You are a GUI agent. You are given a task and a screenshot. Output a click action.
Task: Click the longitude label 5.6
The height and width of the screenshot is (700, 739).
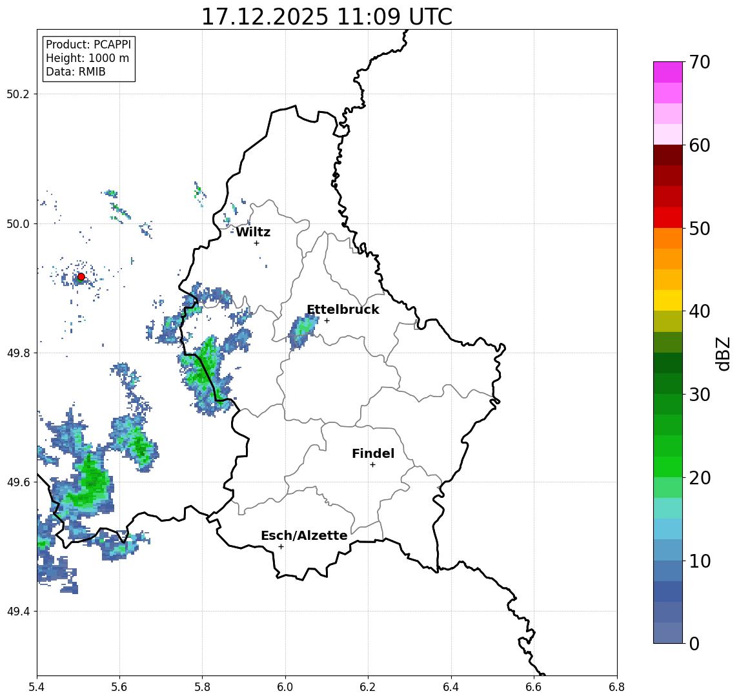click(x=119, y=687)
